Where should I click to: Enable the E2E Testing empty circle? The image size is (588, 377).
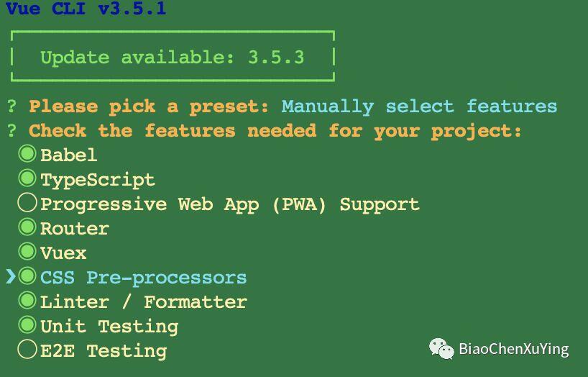[x=27, y=349]
